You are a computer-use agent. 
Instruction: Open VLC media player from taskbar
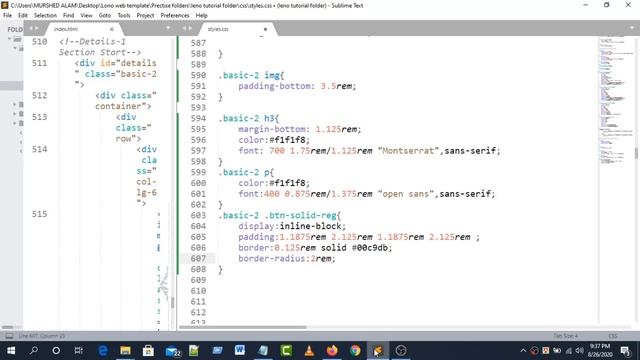point(309,351)
